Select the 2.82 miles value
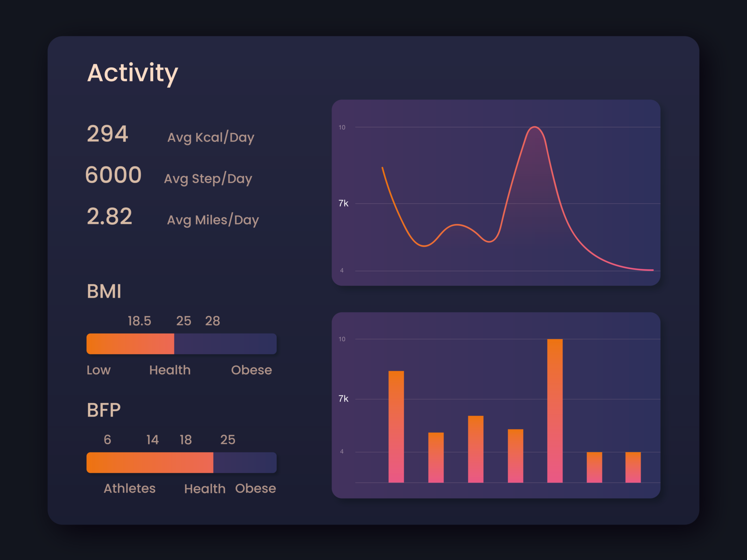The height and width of the screenshot is (560, 747). click(110, 217)
